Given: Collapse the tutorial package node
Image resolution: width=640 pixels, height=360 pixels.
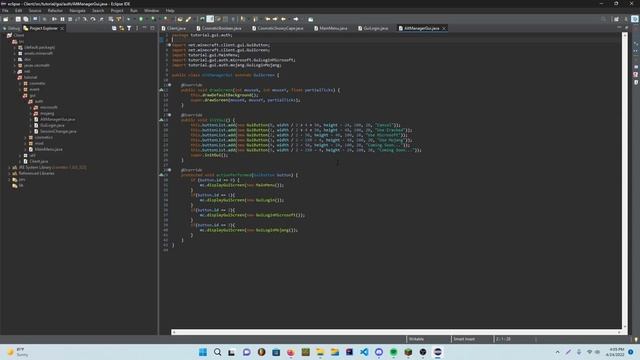Looking at the screenshot, I should [15, 78].
